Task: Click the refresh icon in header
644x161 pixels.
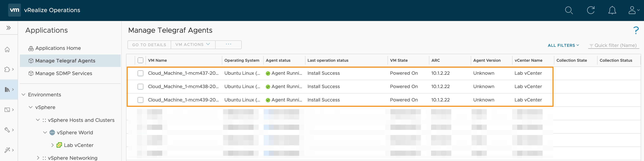Action: 591,10
